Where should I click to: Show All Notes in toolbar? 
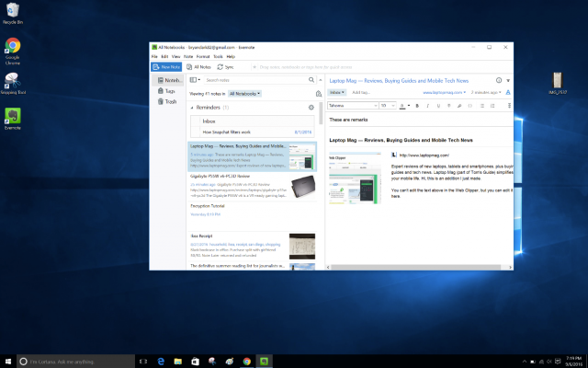tap(199, 67)
